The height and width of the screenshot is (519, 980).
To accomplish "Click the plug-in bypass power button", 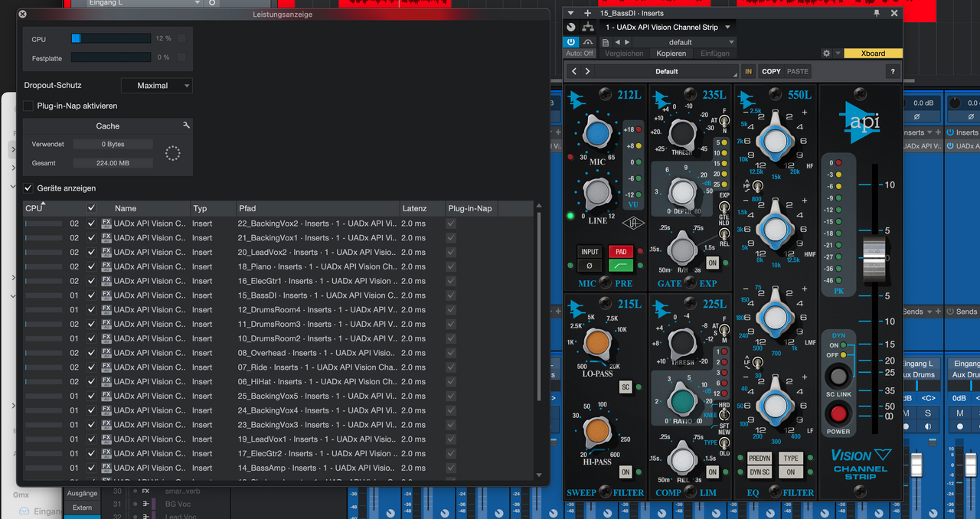I will tap(571, 41).
